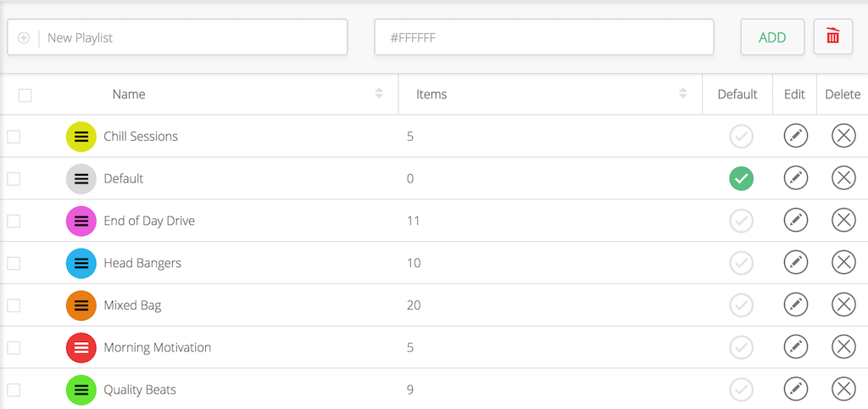
Task: Delete the Morning Motivation playlist
Action: pyautogui.click(x=843, y=347)
